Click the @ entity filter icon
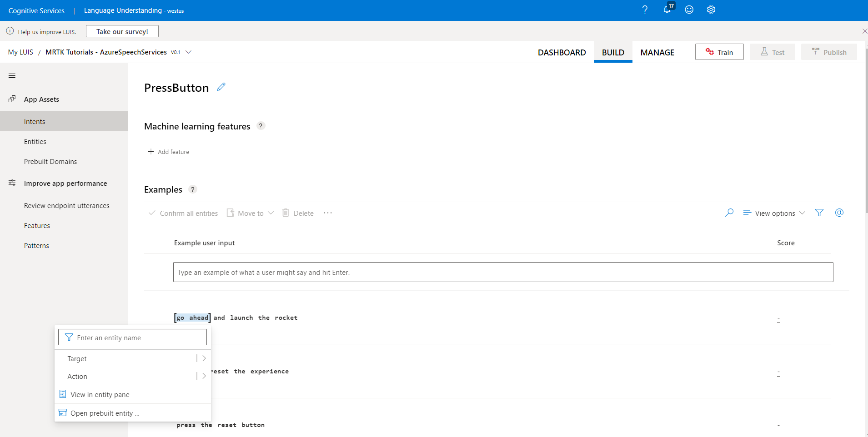The image size is (868, 437). click(839, 213)
